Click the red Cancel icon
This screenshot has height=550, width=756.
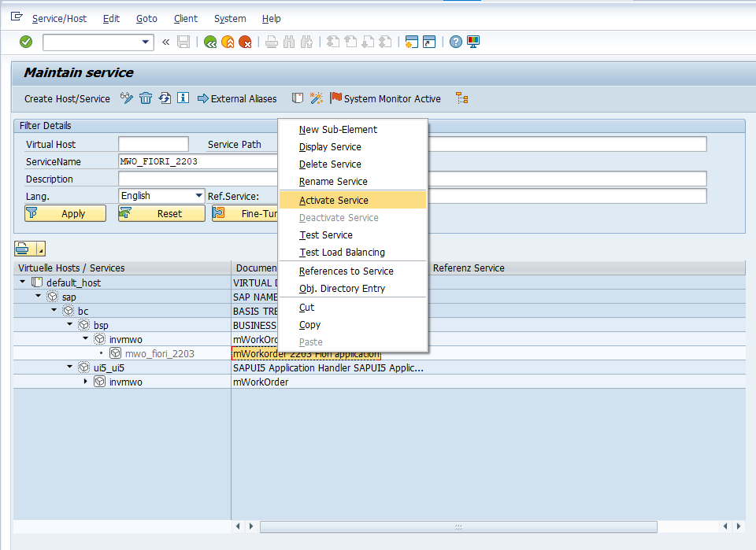pos(245,42)
